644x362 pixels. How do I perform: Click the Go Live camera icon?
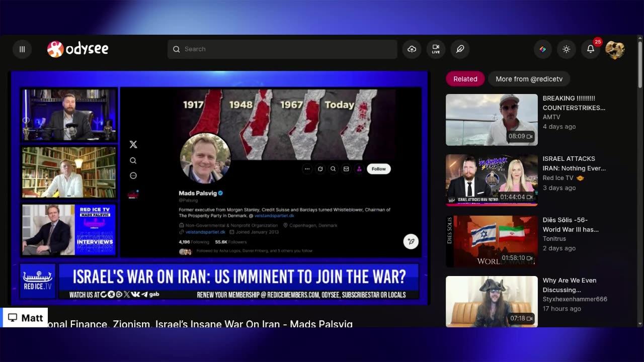point(436,49)
